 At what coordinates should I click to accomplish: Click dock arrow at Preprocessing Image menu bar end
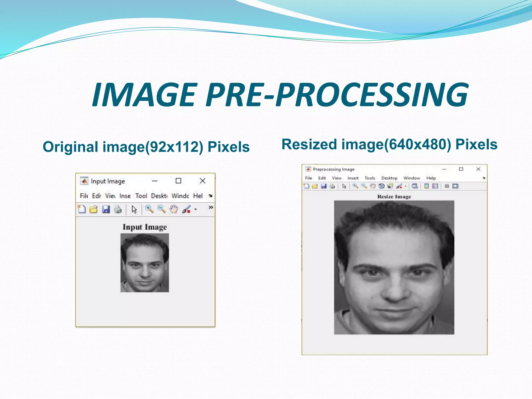click(x=484, y=178)
